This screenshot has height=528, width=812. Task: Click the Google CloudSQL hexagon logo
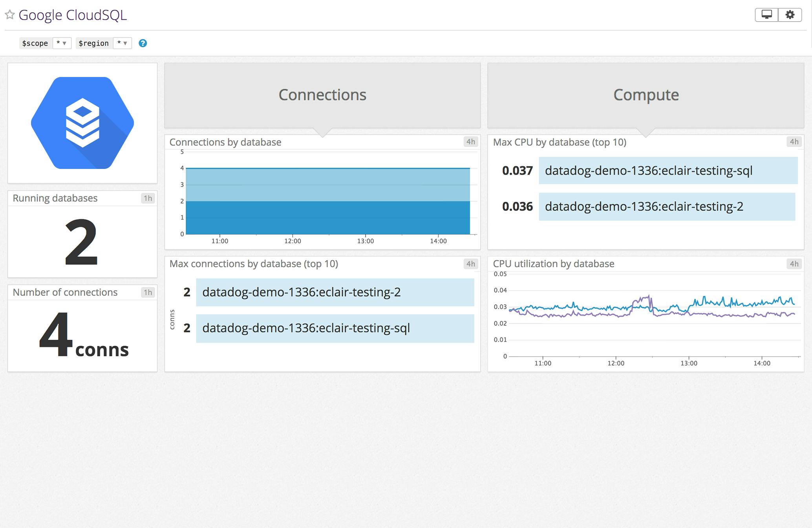coord(82,123)
